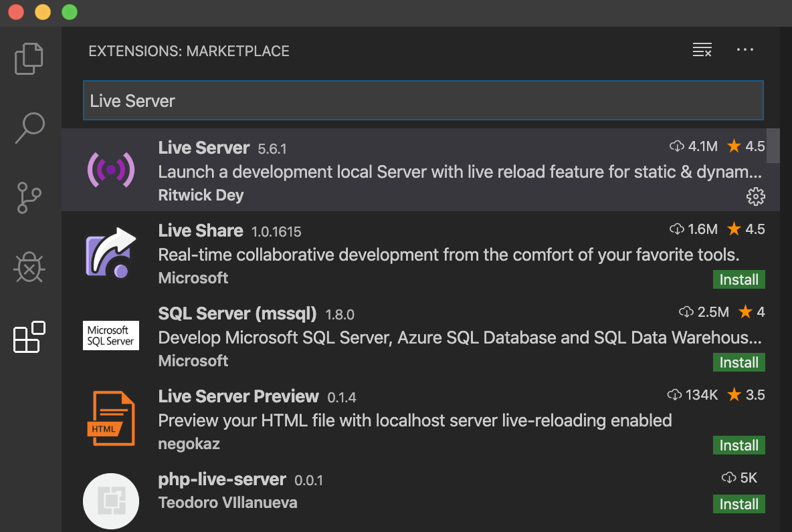Click the 4 star rating of SQL Server

click(752, 312)
